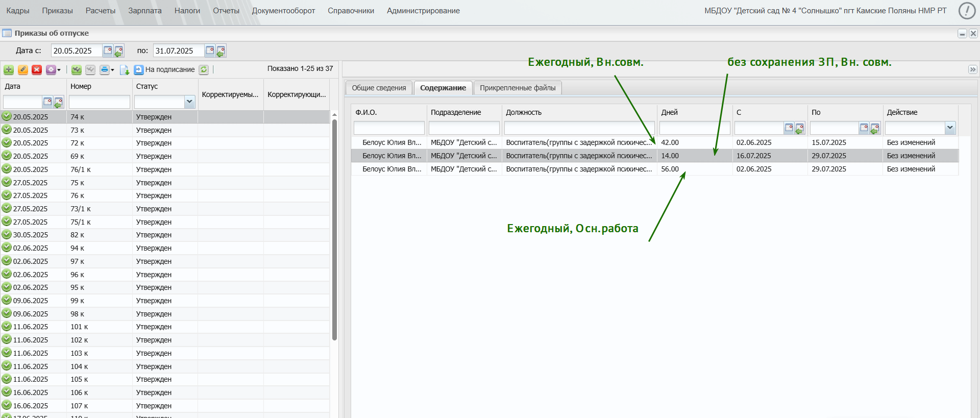Open the Приказы menu

point(58,11)
